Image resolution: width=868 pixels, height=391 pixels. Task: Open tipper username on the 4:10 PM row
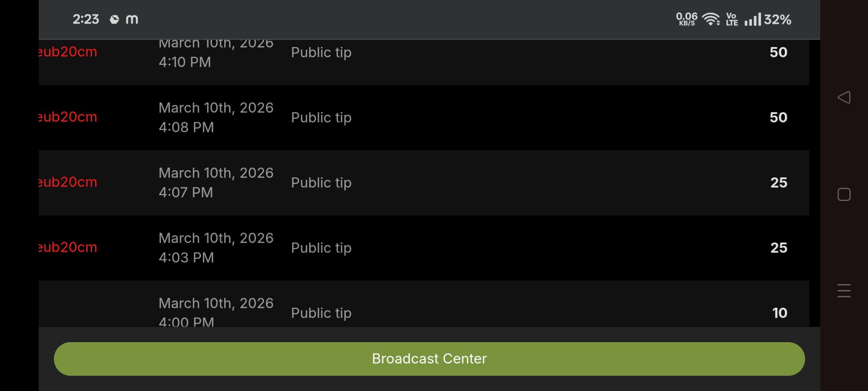click(68, 52)
